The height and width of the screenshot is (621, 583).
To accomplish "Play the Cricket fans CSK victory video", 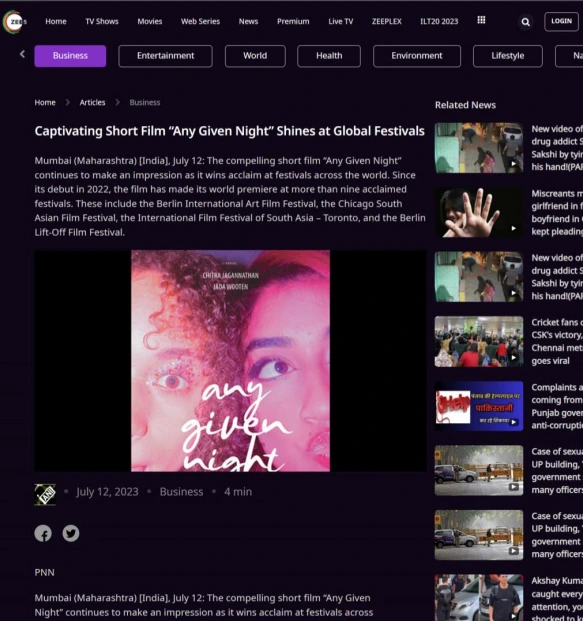I will tap(513, 357).
